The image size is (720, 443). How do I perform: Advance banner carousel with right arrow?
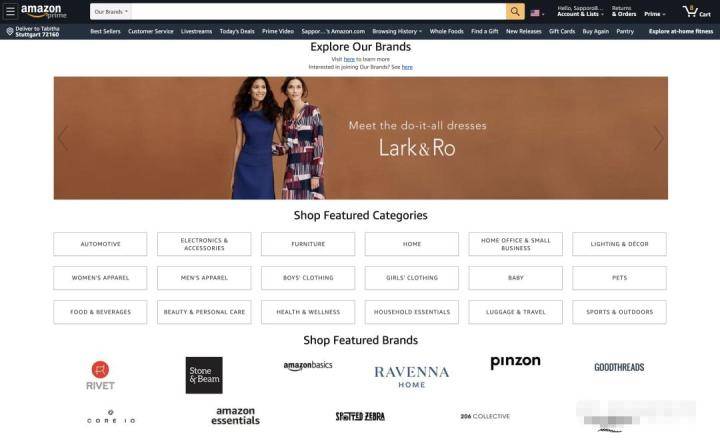point(658,138)
